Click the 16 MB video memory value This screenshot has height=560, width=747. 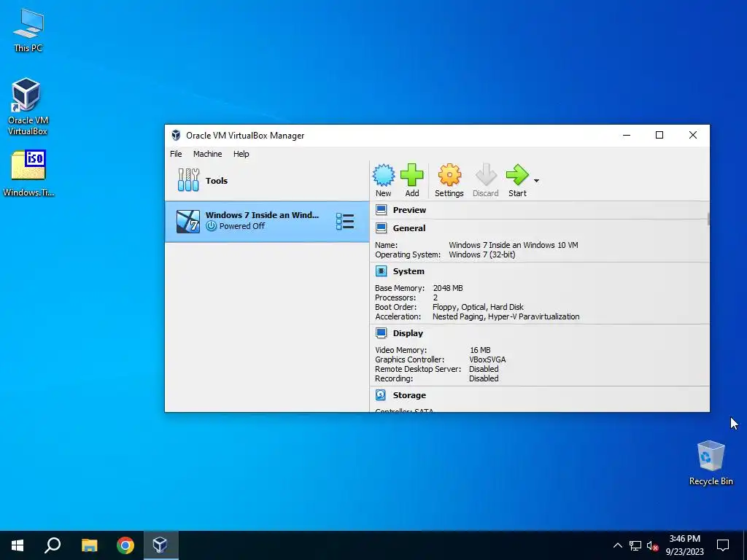pos(480,350)
